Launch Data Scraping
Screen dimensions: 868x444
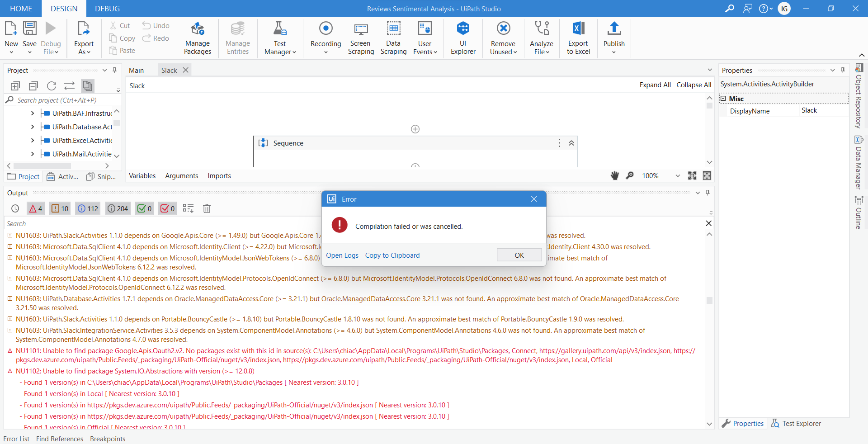393,38
